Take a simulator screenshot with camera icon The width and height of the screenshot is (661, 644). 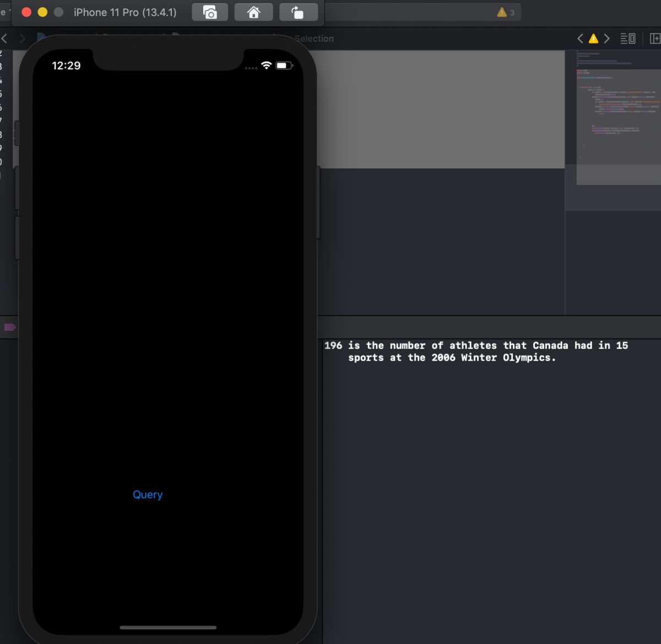pos(210,12)
